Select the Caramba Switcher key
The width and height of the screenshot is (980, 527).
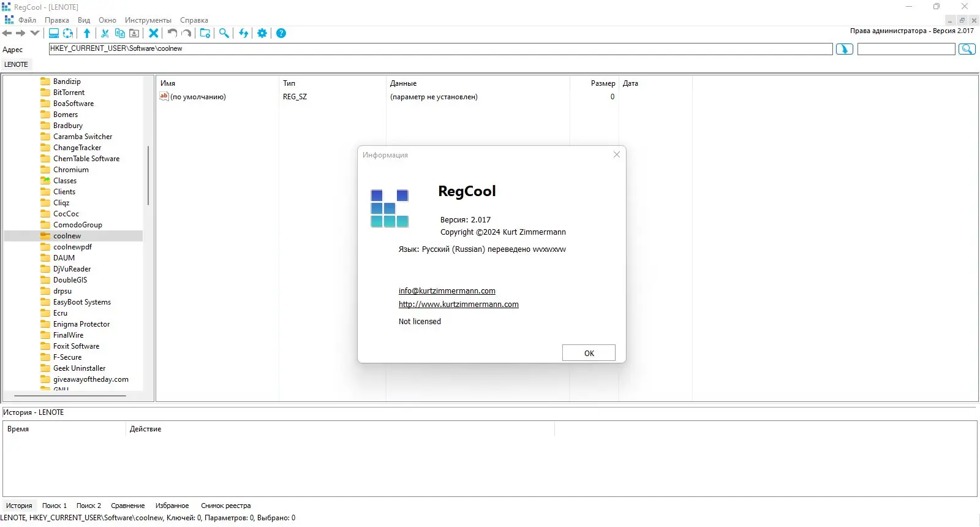point(83,137)
